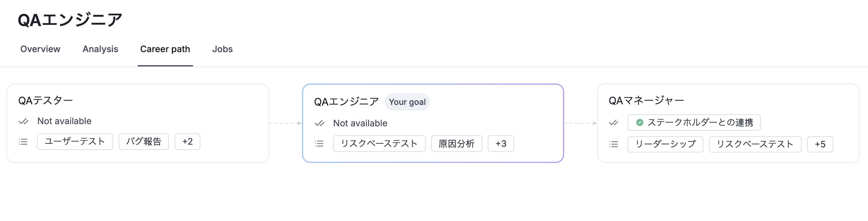Open the Analysis tab
Screen dimensions: 868x221
click(x=100, y=49)
